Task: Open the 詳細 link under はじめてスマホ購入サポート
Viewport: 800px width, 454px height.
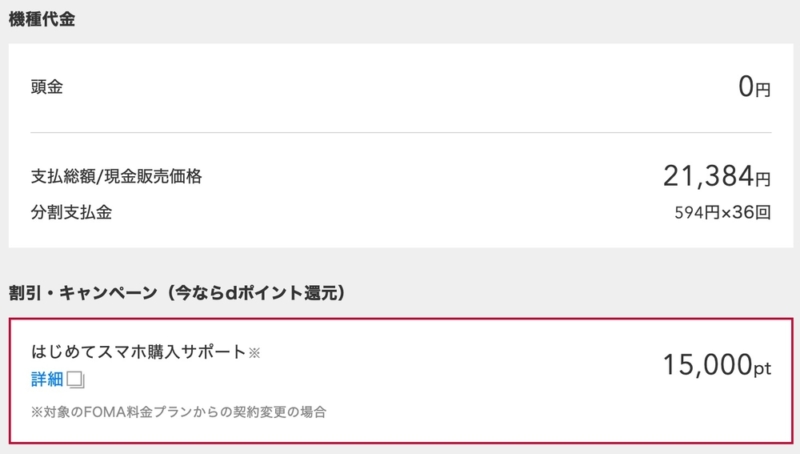Action: pos(47,380)
